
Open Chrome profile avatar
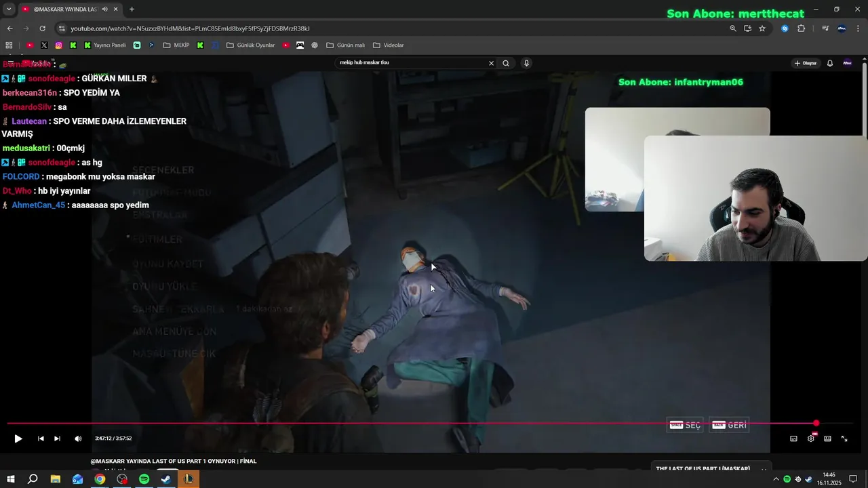(x=842, y=28)
